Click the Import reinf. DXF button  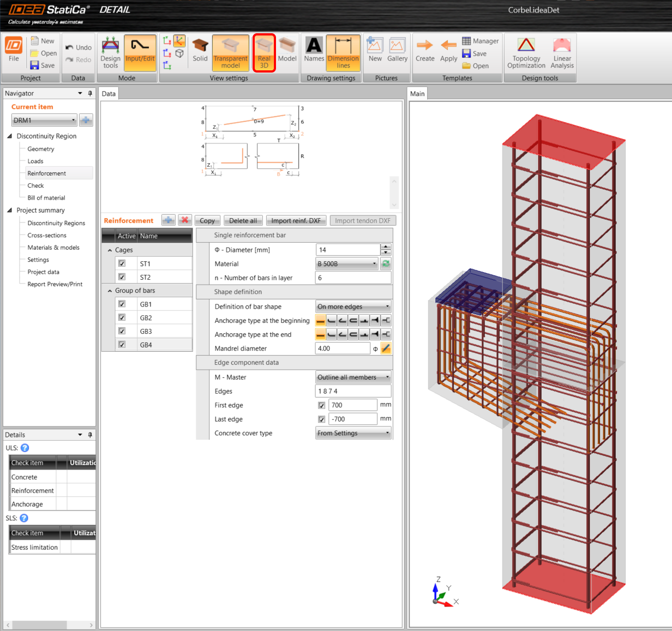(296, 220)
